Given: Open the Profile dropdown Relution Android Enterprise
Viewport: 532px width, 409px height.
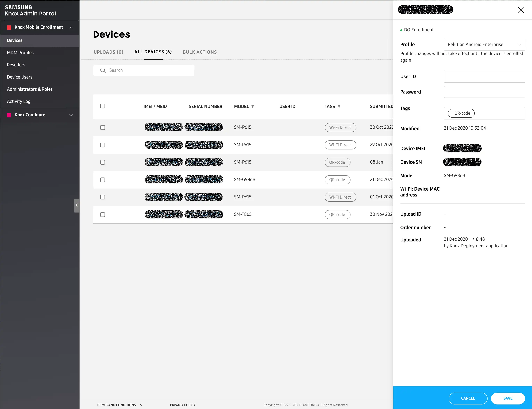Looking at the screenshot, I should click(484, 45).
